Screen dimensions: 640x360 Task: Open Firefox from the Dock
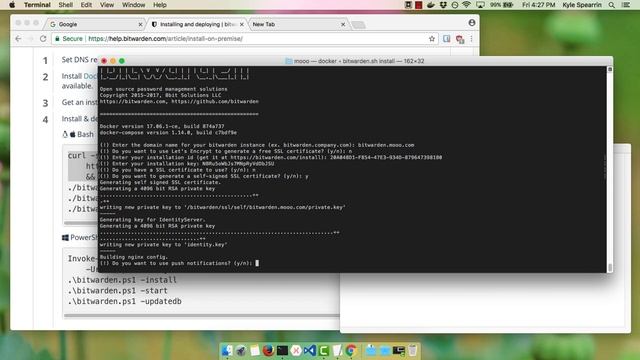268,350
